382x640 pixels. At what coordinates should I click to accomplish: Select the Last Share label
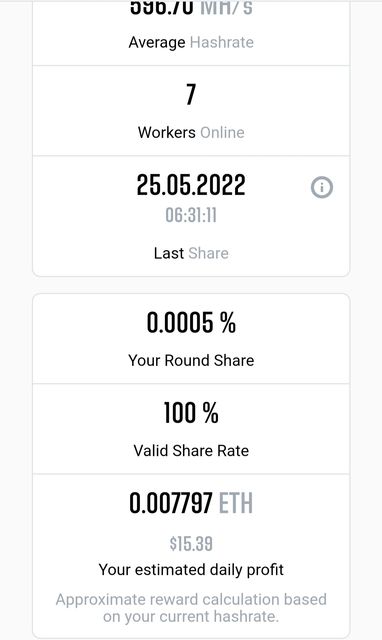(x=191, y=253)
